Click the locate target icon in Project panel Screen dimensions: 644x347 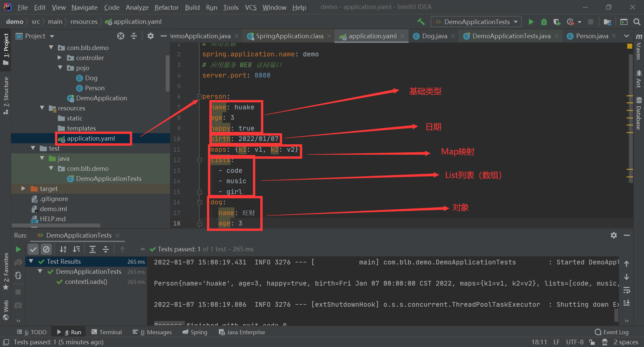[121, 36]
